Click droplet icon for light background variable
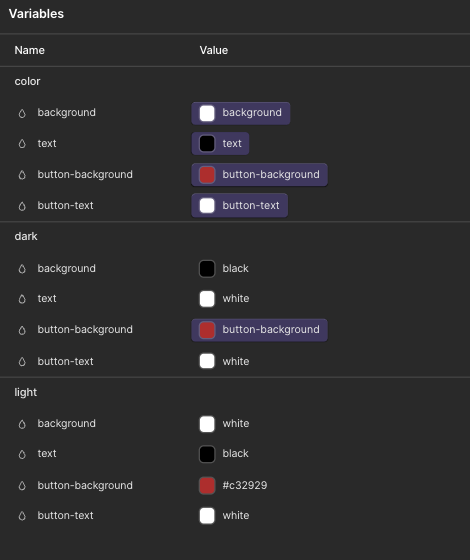Image resolution: width=470 pixels, height=560 pixels. pyautogui.click(x=22, y=424)
